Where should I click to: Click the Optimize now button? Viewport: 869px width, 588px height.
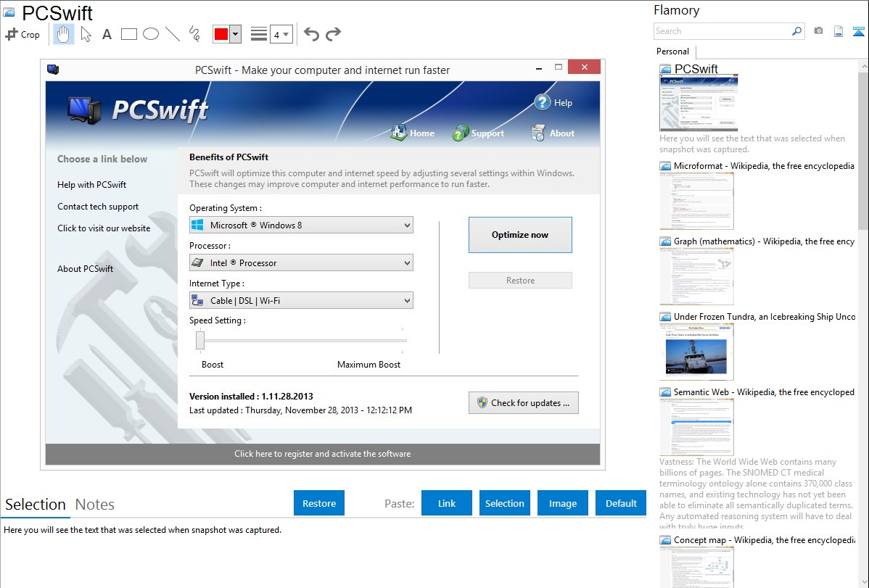tap(520, 235)
